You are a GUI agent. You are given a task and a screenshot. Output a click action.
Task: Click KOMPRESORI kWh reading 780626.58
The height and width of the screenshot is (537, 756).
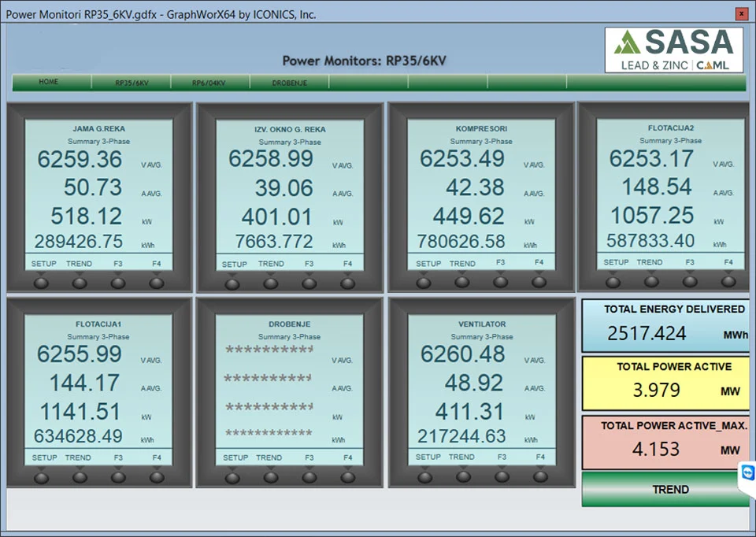(461, 242)
